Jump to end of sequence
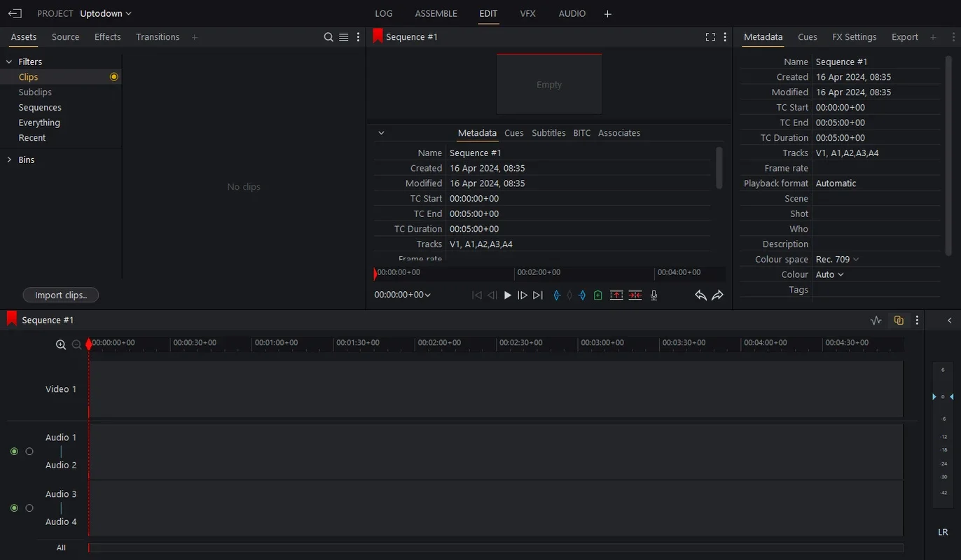 (538, 295)
